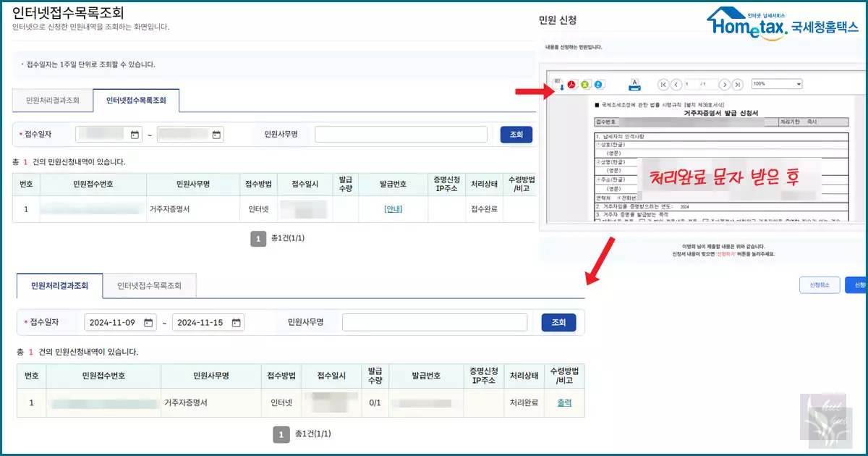The width and height of the screenshot is (868, 456).
Task: Select the PDF download icon in viewer toolbar
Action: [571, 85]
